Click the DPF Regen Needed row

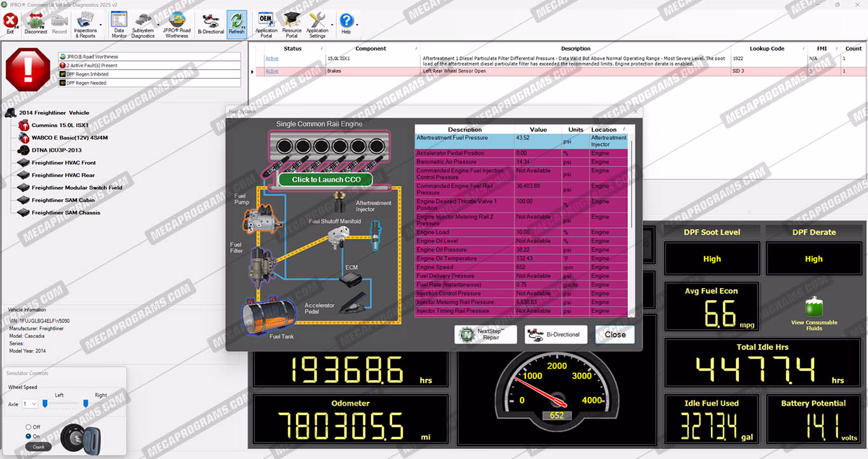click(x=149, y=83)
